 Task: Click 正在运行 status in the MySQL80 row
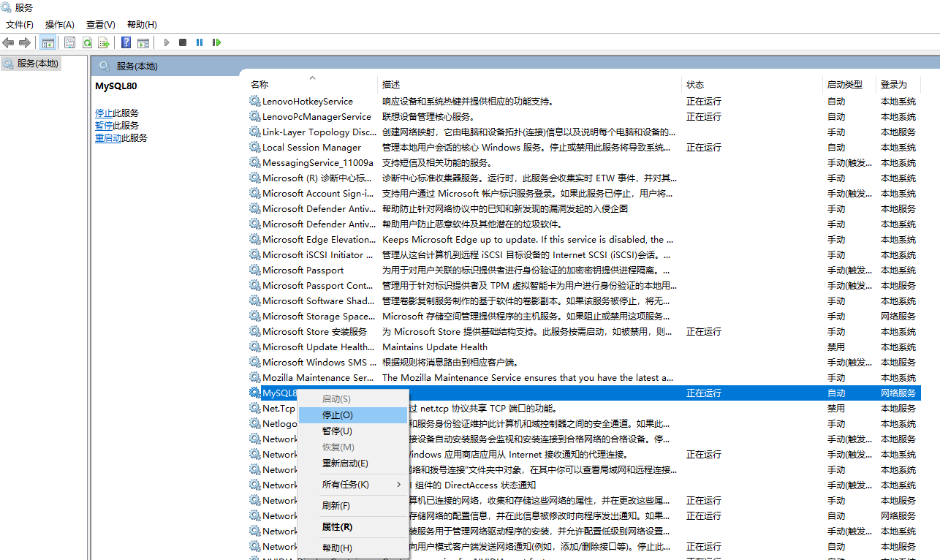(x=704, y=393)
